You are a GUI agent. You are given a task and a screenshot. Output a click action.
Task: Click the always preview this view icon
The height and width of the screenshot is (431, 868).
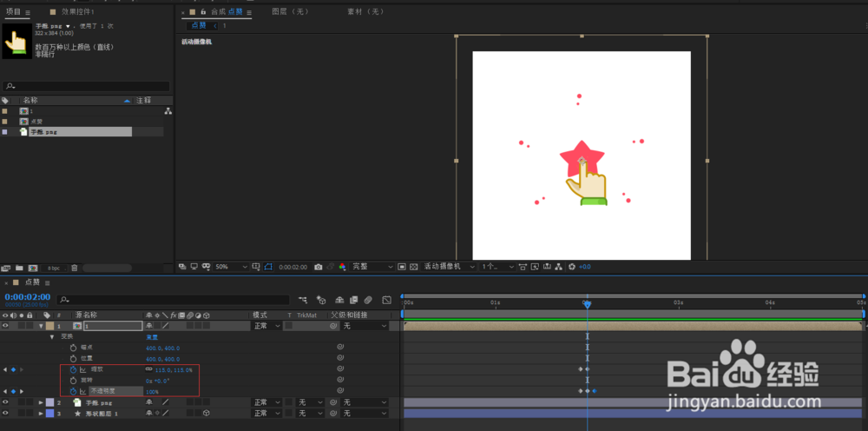point(182,267)
